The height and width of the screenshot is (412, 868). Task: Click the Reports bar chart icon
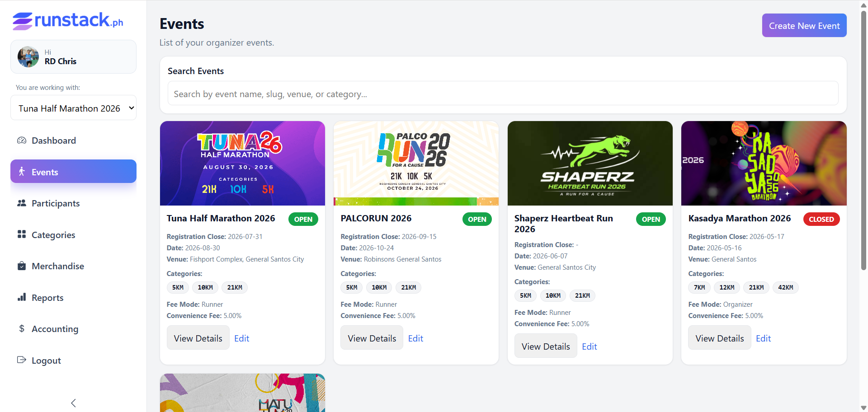[x=22, y=297]
